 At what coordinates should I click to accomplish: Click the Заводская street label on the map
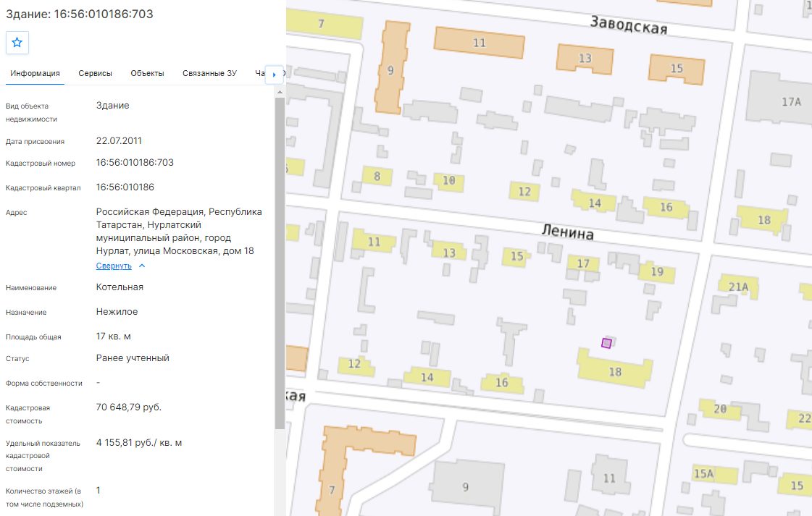click(x=629, y=25)
